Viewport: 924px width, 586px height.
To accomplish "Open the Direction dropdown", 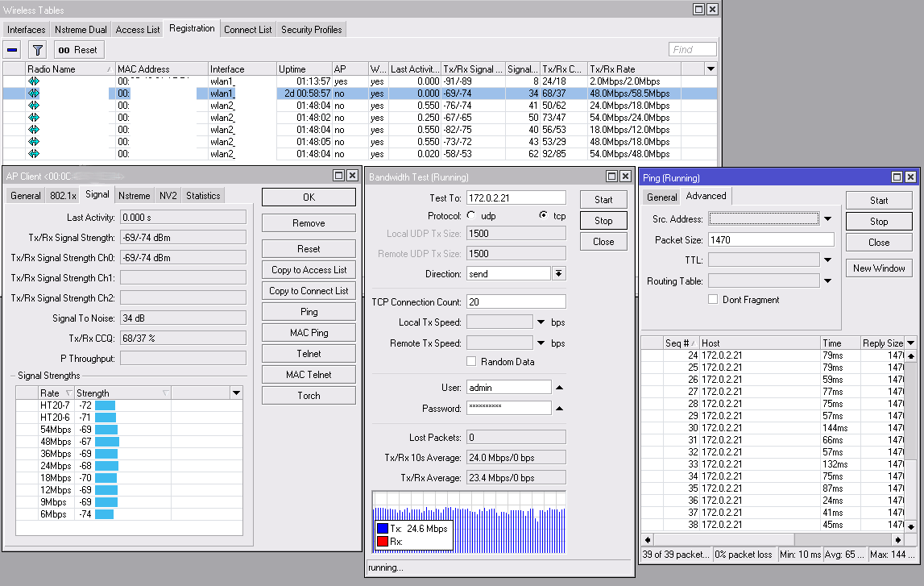I will tap(559, 274).
